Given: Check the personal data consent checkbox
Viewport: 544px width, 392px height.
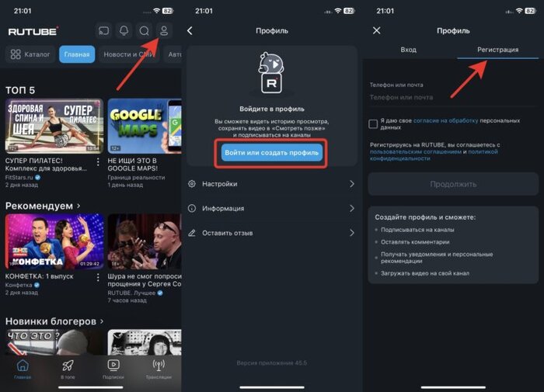Looking at the screenshot, I should 373,123.
